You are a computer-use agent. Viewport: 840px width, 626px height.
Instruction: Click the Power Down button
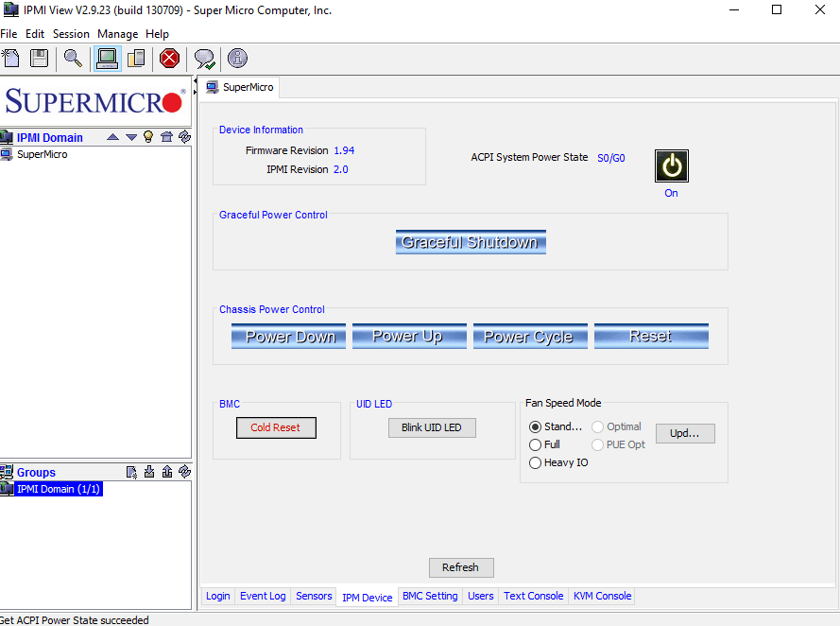289,336
